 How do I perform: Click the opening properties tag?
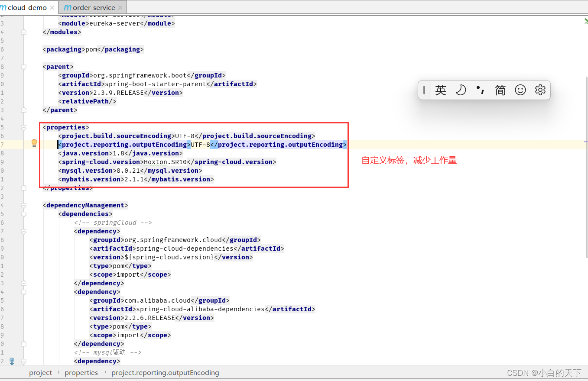coord(66,127)
